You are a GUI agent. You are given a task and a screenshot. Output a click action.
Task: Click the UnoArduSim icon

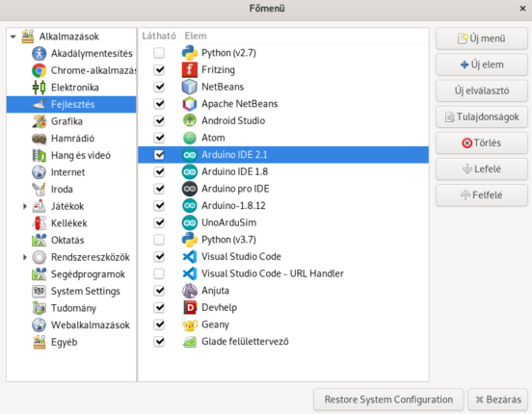coord(189,222)
